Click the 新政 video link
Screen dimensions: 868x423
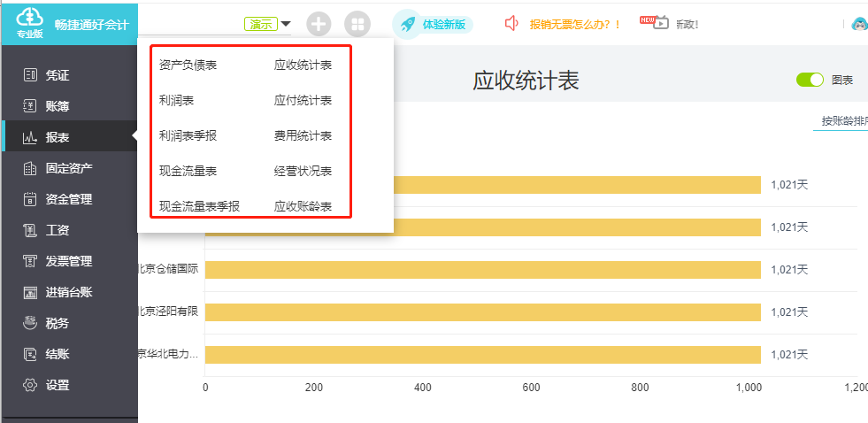(687, 25)
